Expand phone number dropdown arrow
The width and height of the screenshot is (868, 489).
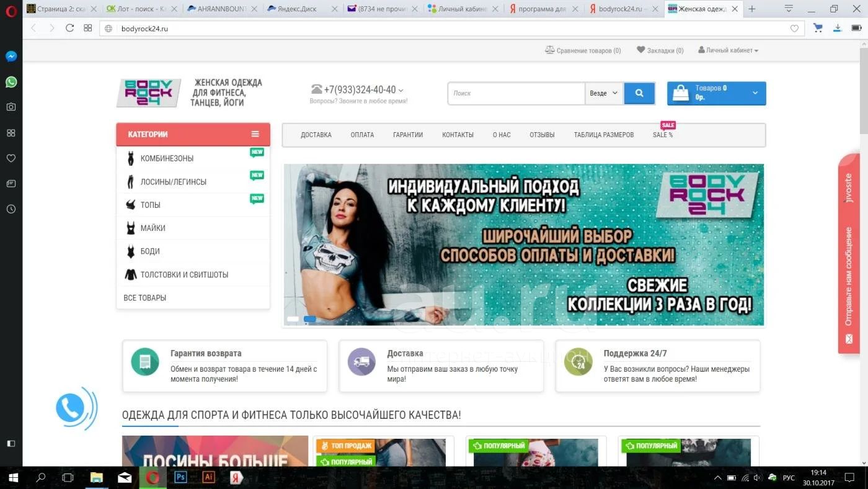click(x=401, y=91)
